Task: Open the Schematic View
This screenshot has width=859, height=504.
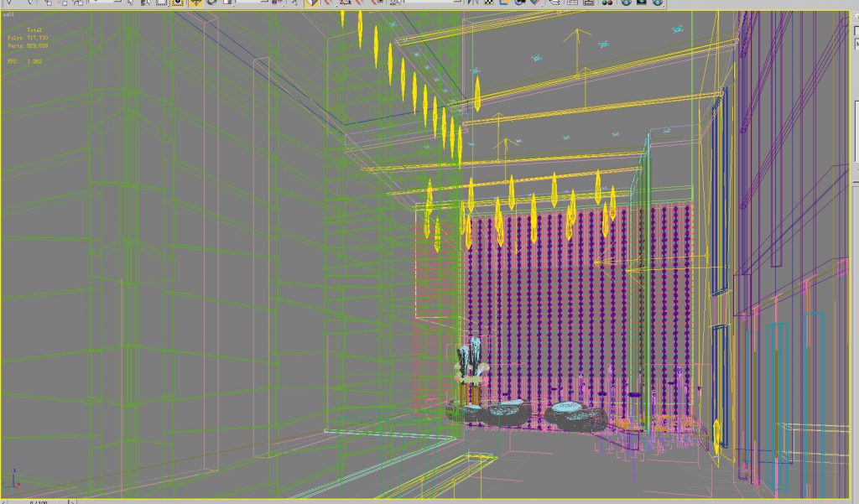Action: pyautogui.click(x=574, y=4)
